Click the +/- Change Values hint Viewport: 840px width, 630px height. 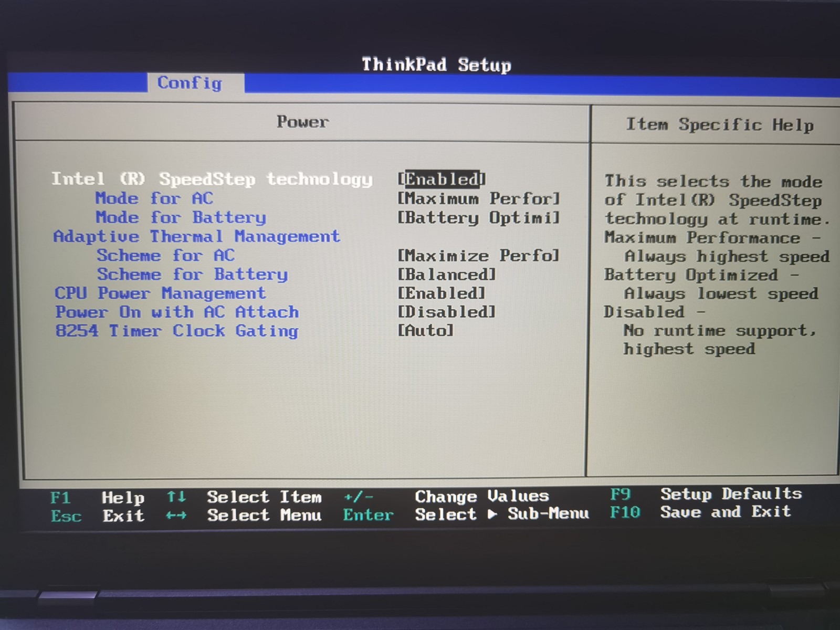[446, 496]
